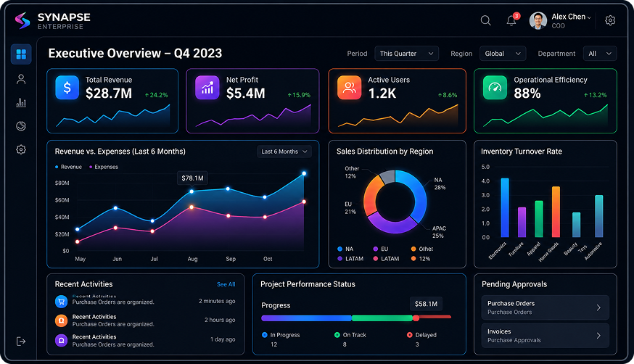634x364 pixels.
Task: Click the blue In Progress bar segment
Action: pos(307,318)
